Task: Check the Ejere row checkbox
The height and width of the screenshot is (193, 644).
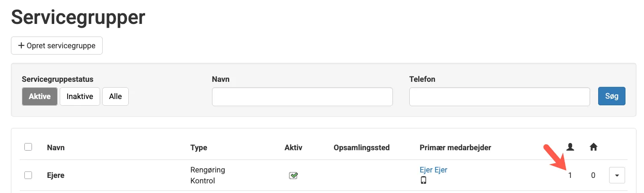Action: 28,175
